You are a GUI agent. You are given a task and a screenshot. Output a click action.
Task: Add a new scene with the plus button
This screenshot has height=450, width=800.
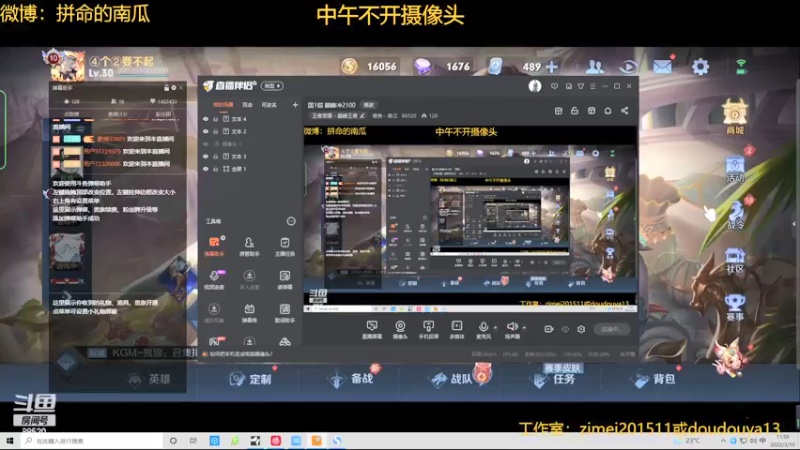pos(295,105)
